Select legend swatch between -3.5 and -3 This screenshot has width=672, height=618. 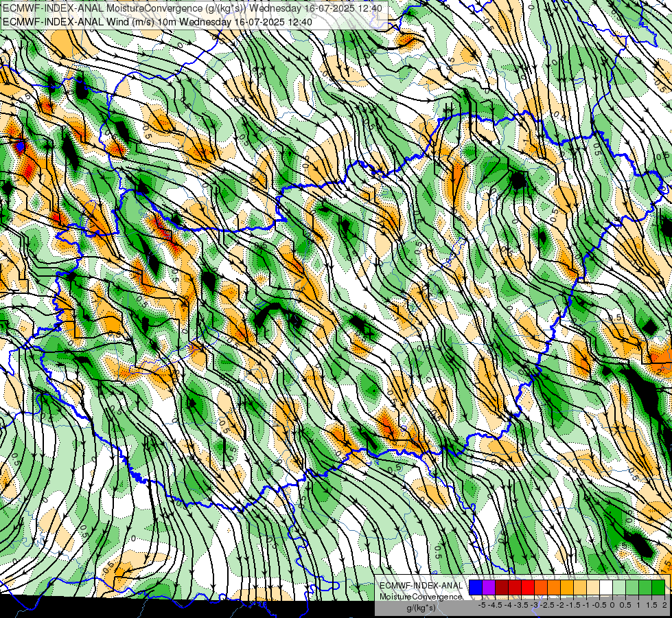point(528,587)
